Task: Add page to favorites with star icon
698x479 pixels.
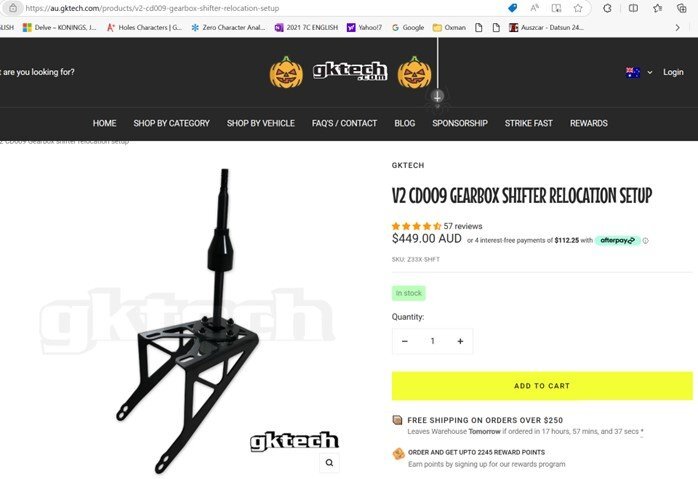Action: click(x=578, y=8)
